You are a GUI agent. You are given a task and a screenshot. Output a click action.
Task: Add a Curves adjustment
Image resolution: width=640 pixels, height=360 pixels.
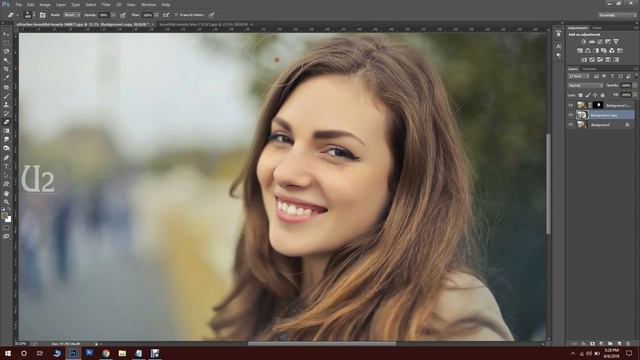600,42
